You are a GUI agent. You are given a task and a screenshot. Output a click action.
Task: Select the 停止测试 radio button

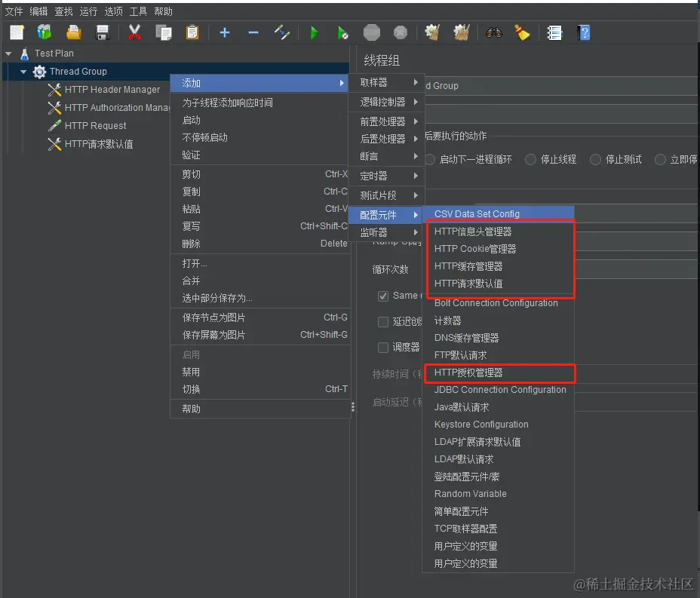(596, 159)
